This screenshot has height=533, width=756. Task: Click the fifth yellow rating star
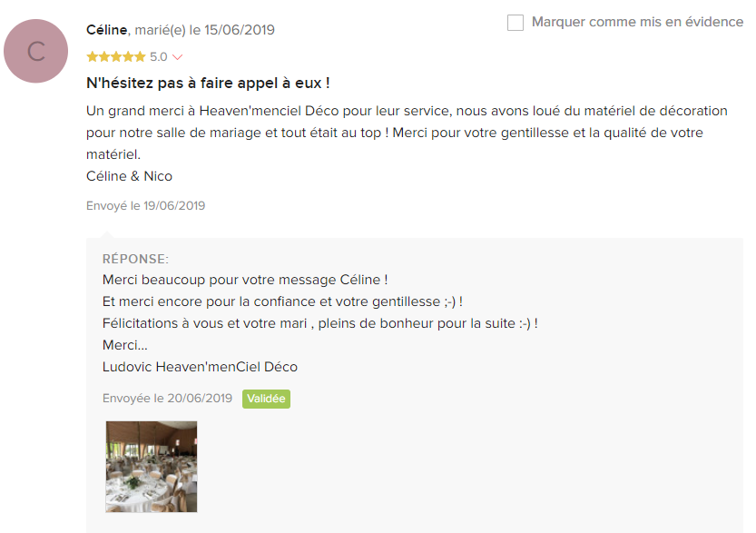coord(140,57)
